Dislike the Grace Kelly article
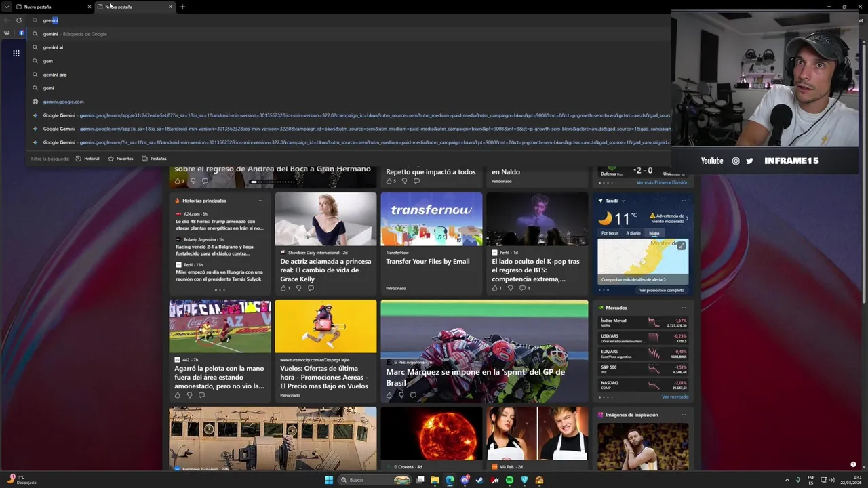 298,288
